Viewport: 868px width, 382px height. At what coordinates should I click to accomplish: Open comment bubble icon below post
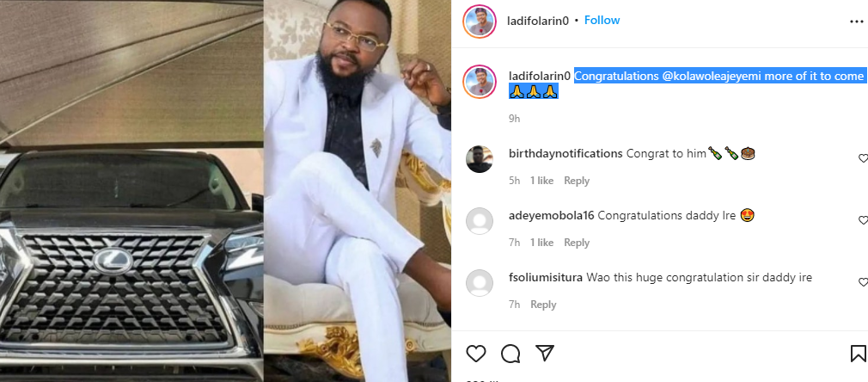(x=510, y=353)
